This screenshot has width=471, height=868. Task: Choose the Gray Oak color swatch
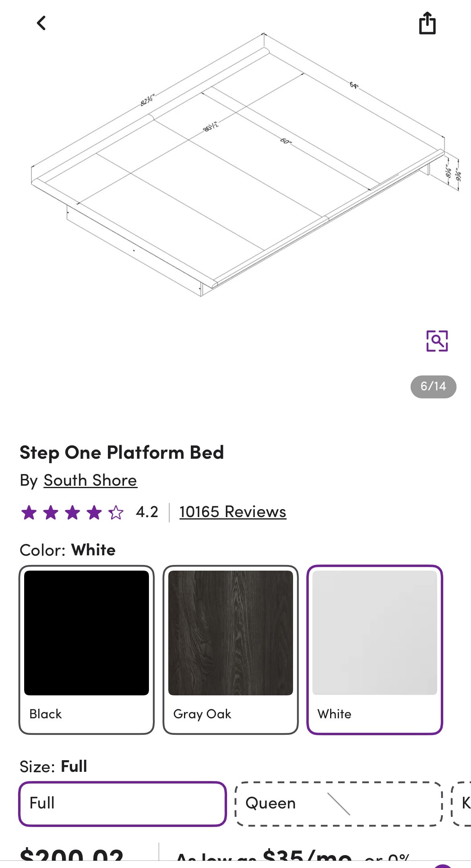[231, 649]
